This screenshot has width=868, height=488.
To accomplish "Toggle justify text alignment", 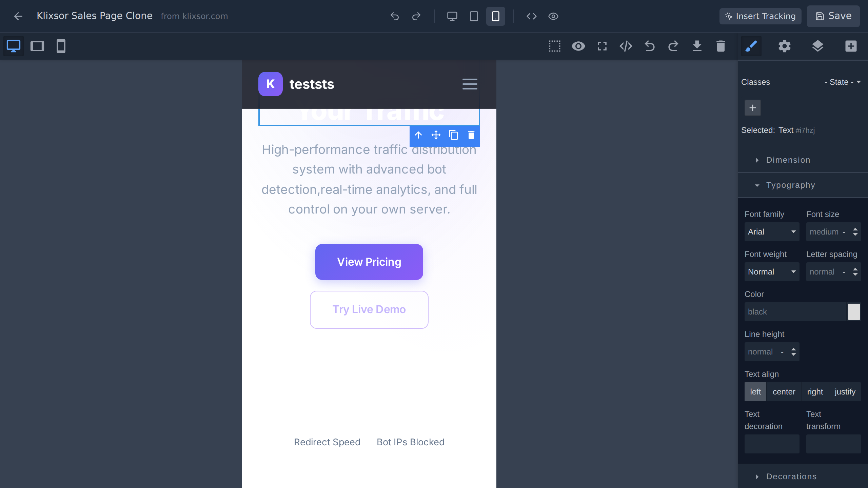I will (845, 391).
